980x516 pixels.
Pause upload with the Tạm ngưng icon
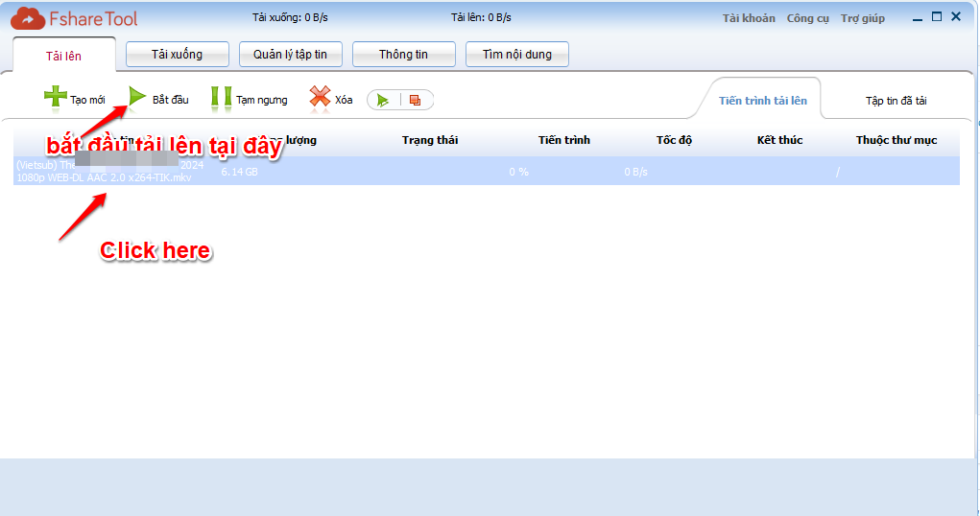(x=221, y=98)
